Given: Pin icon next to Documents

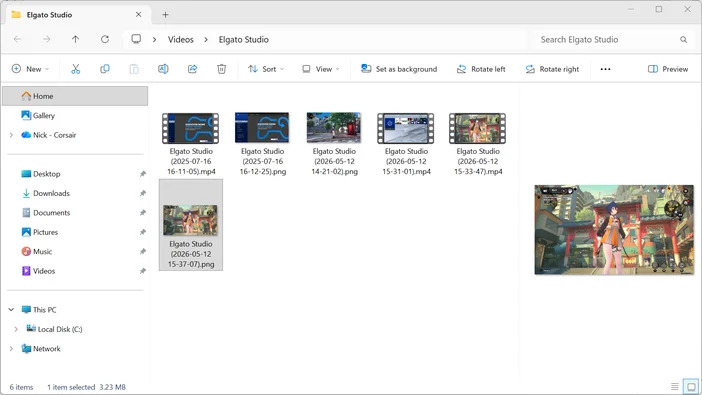Looking at the screenshot, I should coord(142,213).
